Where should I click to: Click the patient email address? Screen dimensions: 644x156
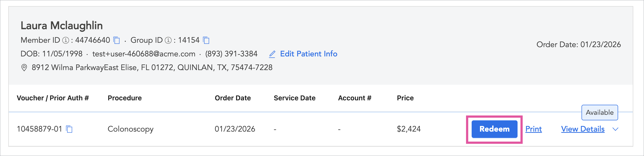pos(144,54)
